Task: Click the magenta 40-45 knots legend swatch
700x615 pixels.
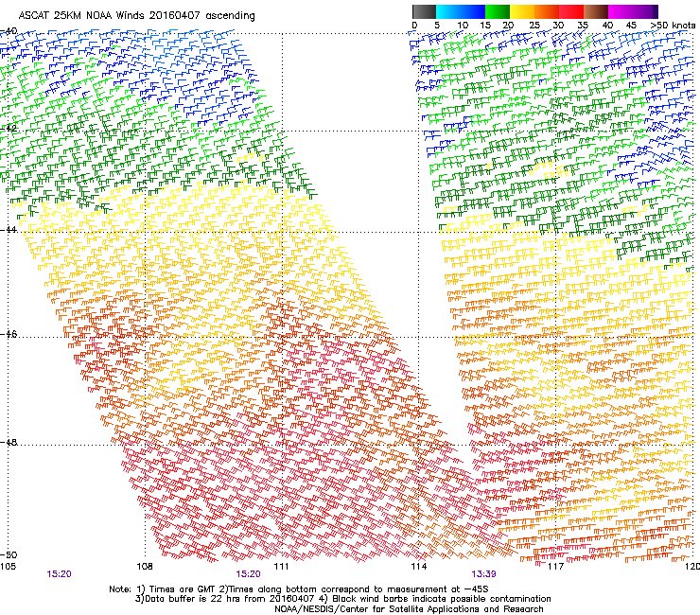Action: (621, 11)
